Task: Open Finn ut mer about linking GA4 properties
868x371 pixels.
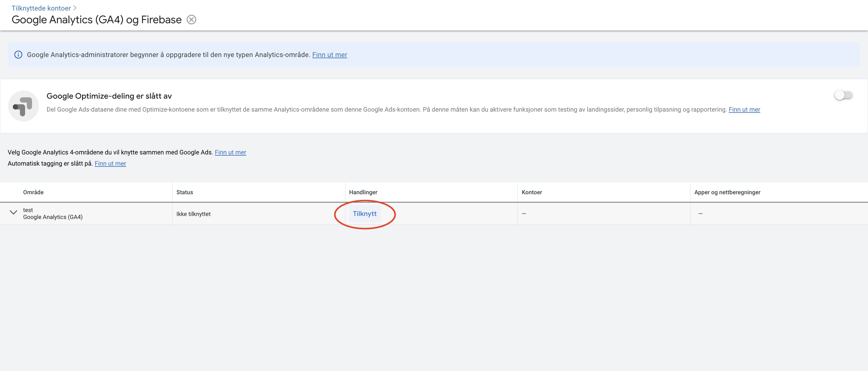Action: (230, 152)
